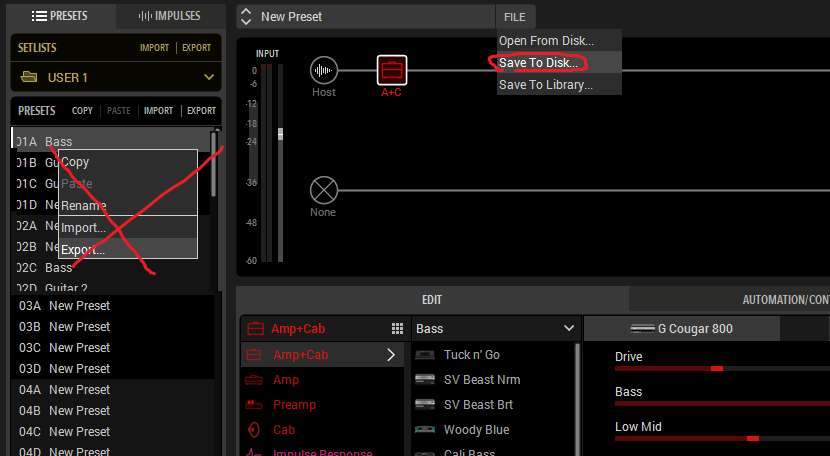Adjust the Low Mid slider
This screenshot has width=830, height=456.
tap(752, 439)
